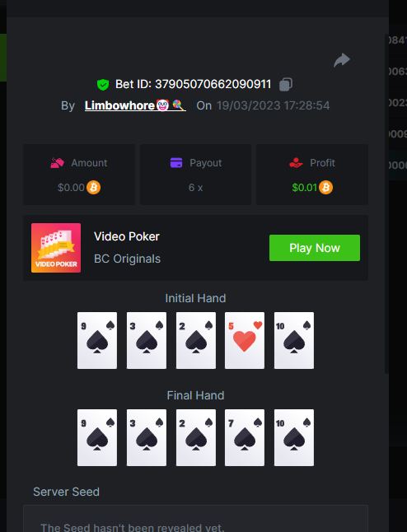Click the Bitcoin icon beside Amount
Viewport: 407px width, 532px height.
pos(93,187)
